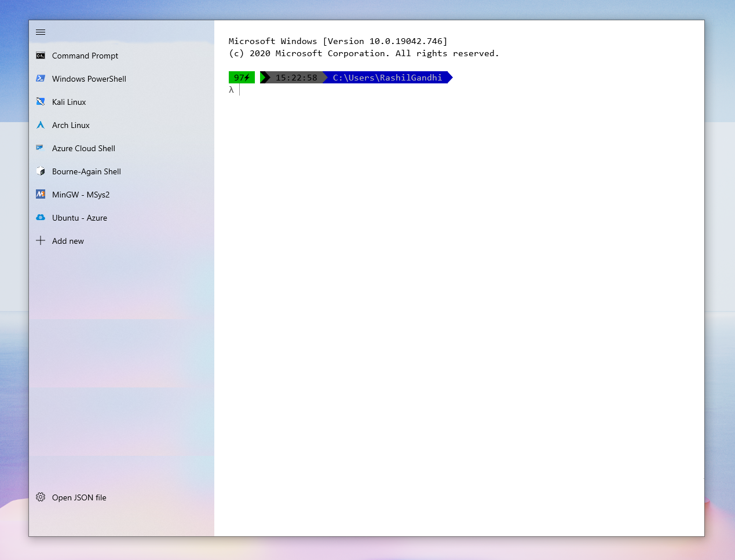
Task: Click the green battery status segment
Action: tap(242, 77)
